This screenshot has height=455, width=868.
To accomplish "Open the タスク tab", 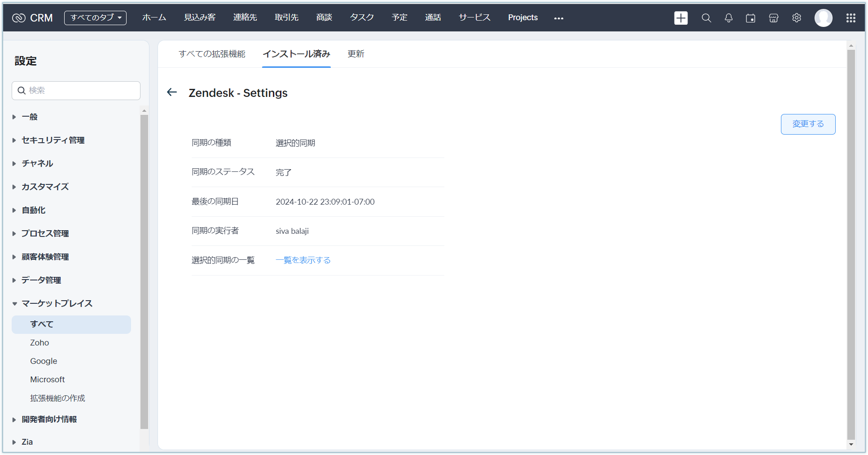I will (362, 17).
